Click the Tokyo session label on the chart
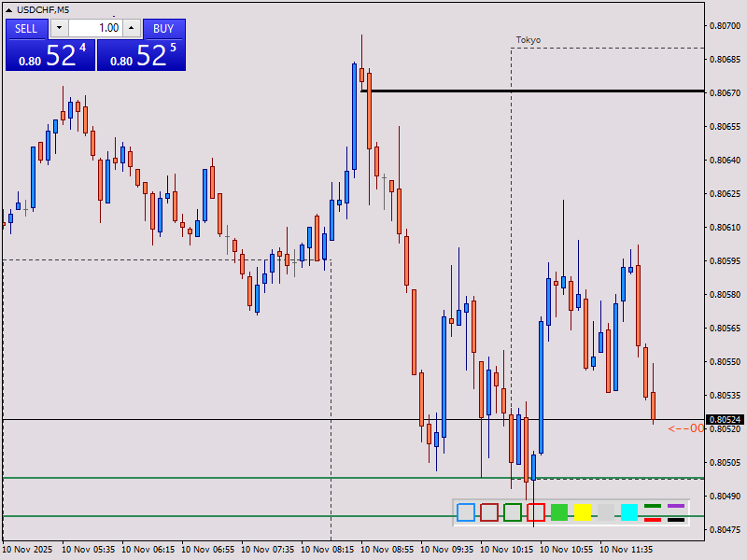 click(x=528, y=40)
